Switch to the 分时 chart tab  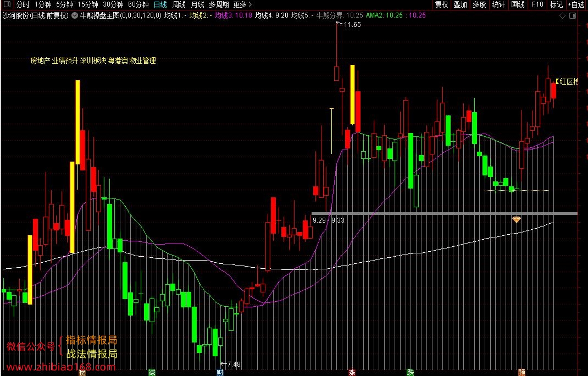[x=23, y=4]
